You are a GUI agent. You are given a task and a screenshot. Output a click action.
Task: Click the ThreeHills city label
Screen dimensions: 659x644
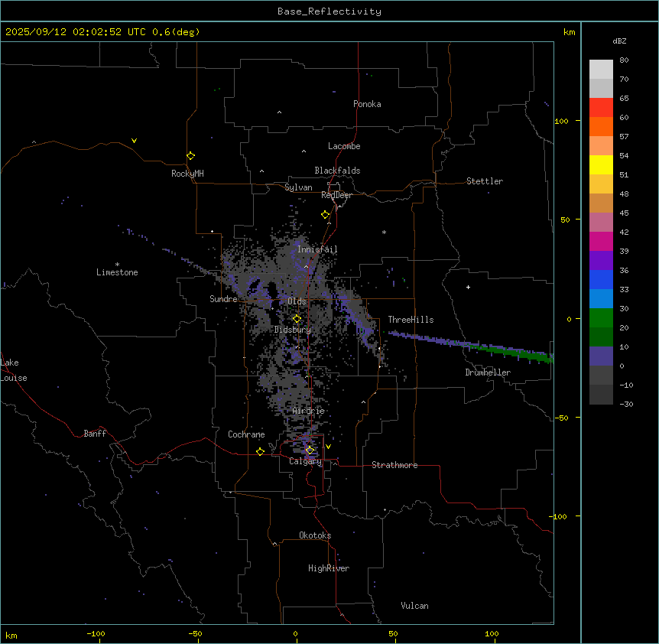(411, 320)
